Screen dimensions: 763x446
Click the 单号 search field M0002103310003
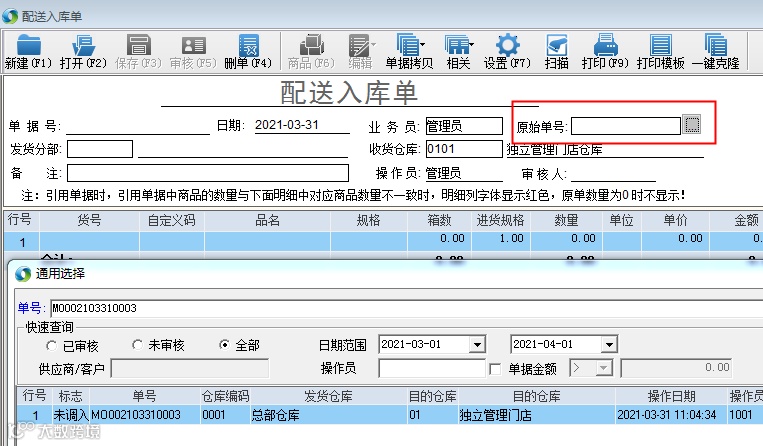(407, 308)
